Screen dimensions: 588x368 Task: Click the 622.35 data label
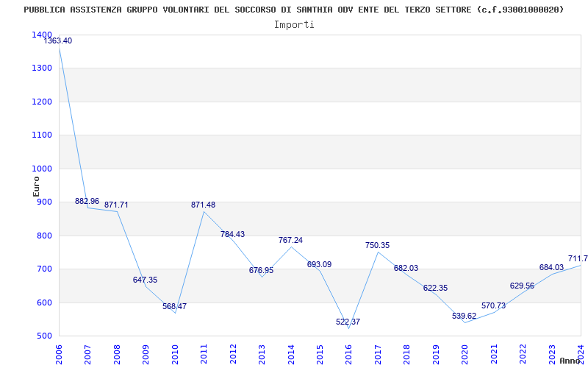pyautogui.click(x=435, y=288)
